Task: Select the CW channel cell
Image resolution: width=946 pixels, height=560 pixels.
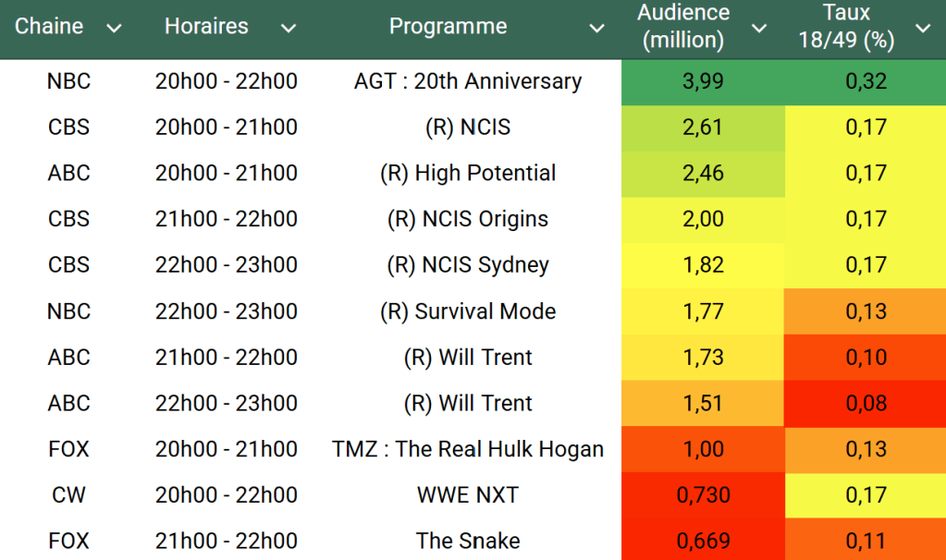Action: click(x=69, y=495)
